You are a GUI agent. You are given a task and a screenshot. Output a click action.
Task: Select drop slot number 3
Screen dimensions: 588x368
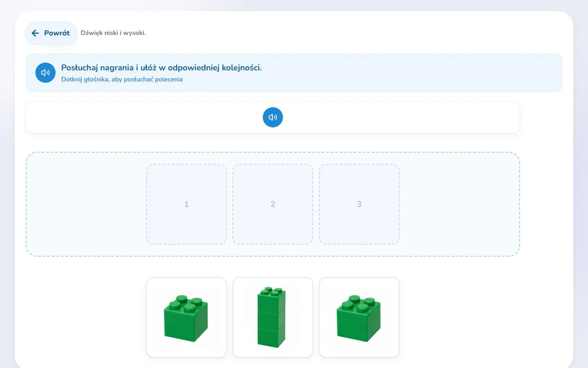pos(359,204)
